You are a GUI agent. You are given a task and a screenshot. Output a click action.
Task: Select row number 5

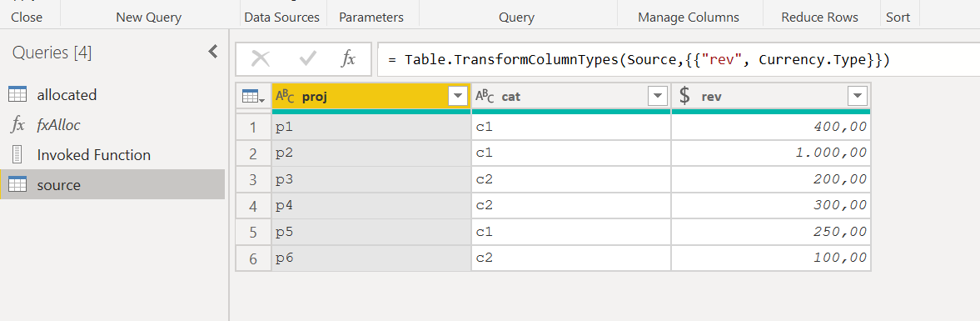(253, 232)
